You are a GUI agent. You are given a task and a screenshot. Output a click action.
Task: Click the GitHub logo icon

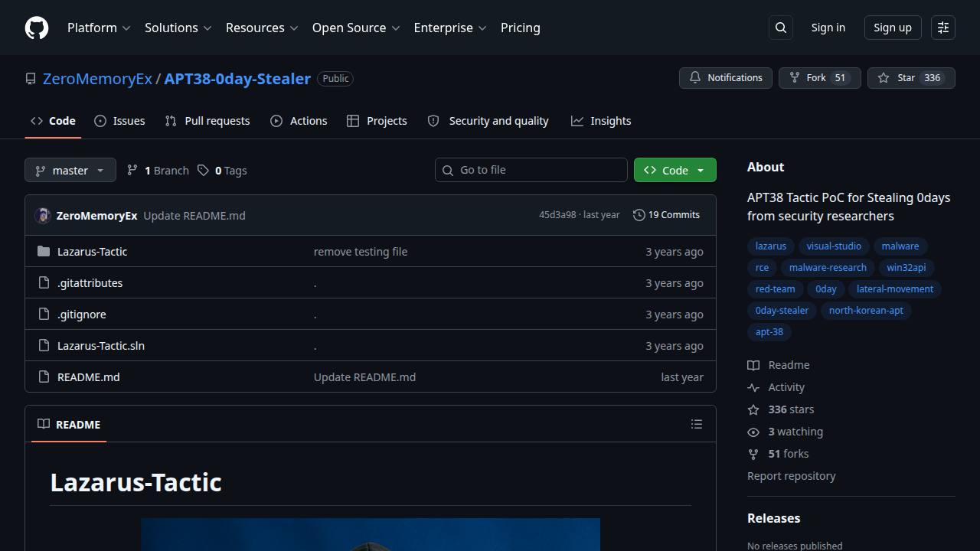pos(37,28)
